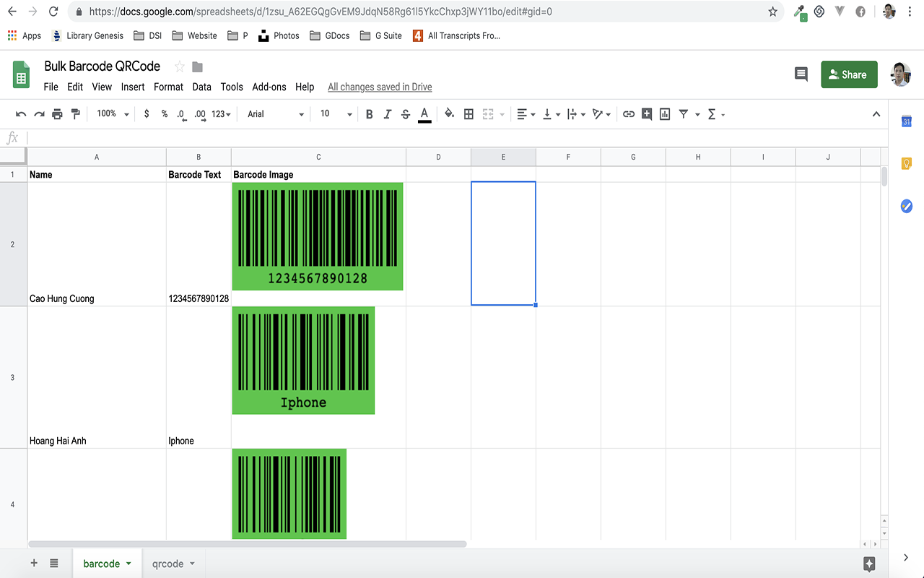This screenshot has height=578, width=924.
Task: Toggle the filter icon in toolbar
Action: [x=683, y=114]
